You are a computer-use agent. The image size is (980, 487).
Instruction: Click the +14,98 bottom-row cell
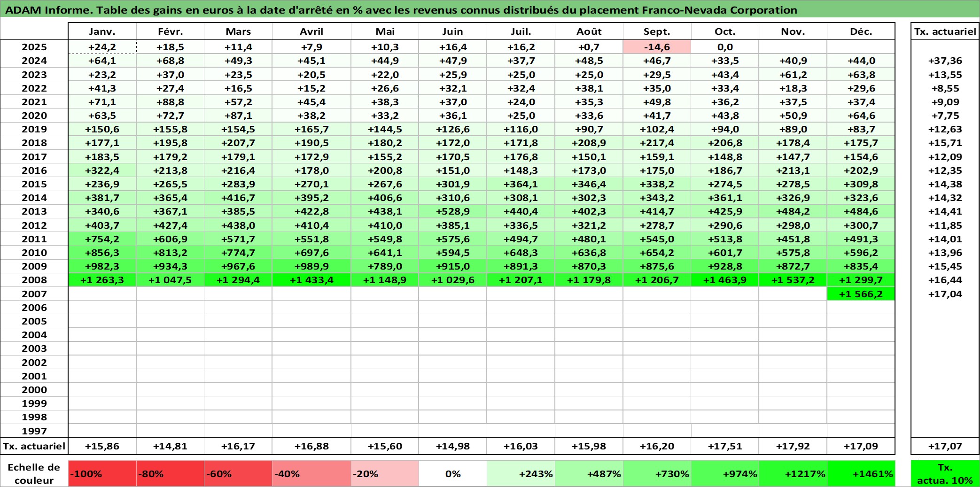click(x=452, y=446)
